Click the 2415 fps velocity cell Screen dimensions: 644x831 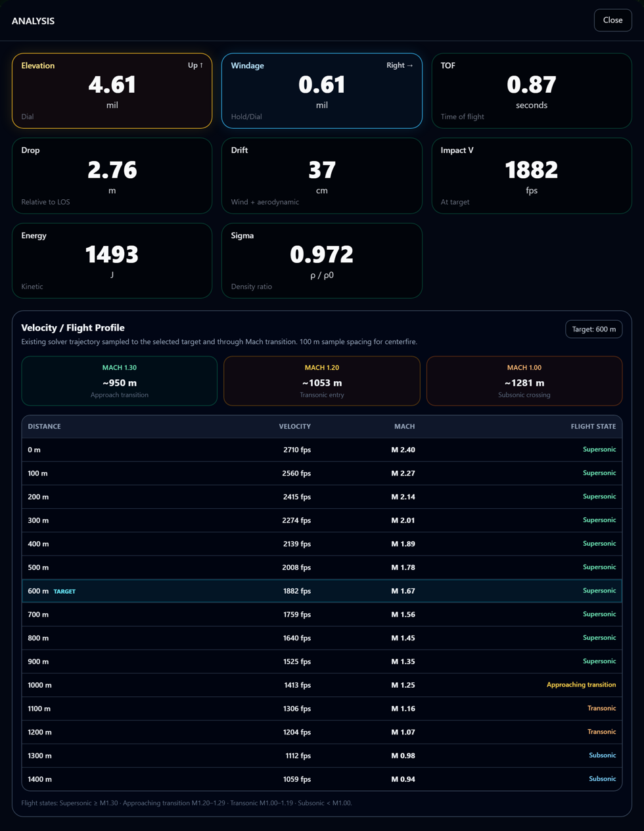click(297, 497)
